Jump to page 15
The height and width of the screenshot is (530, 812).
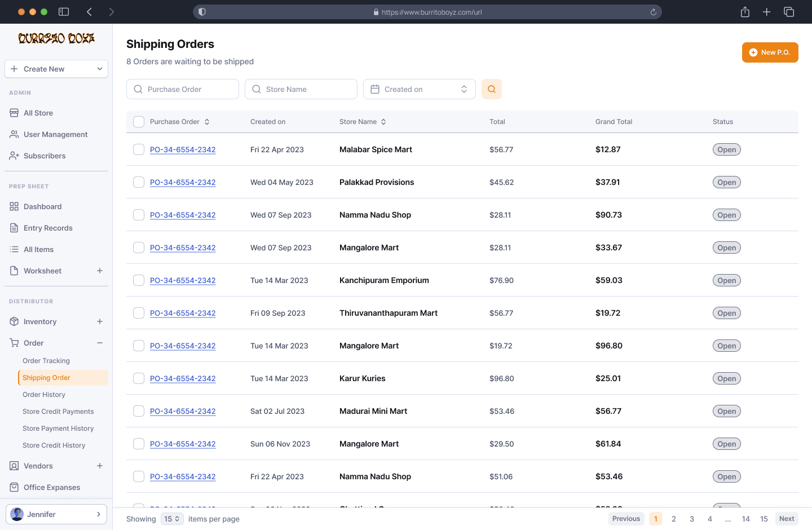tap(764, 519)
